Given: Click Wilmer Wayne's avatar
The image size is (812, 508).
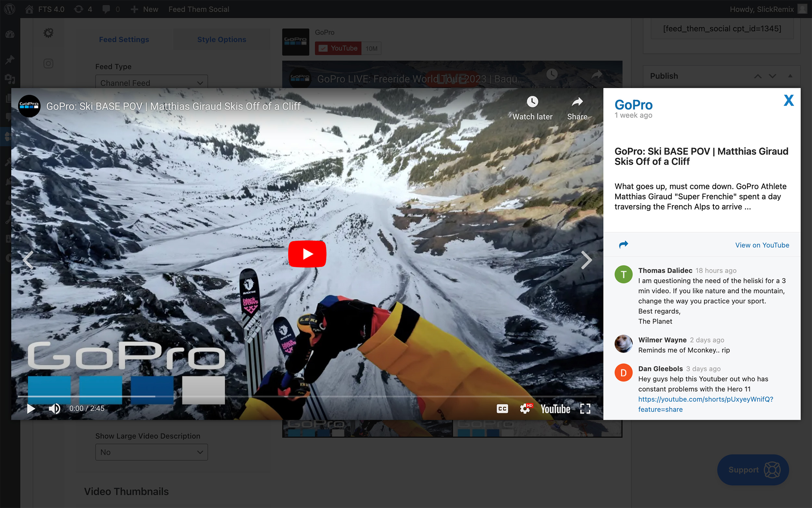Looking at the screenshot, I should pos(623,344).
